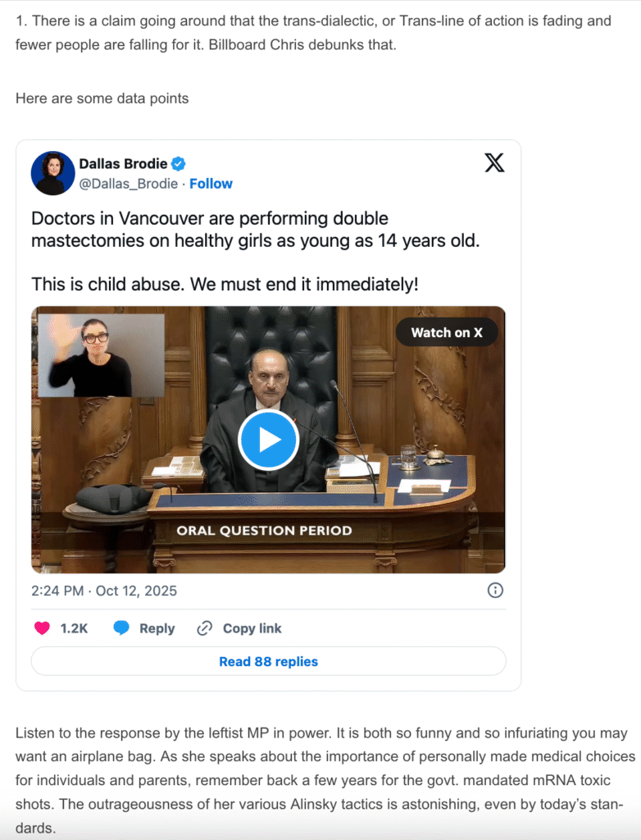The height and width of the screenshot is (840, 641).
Task: Click the blue verified badge
Action: coord(178,164)
